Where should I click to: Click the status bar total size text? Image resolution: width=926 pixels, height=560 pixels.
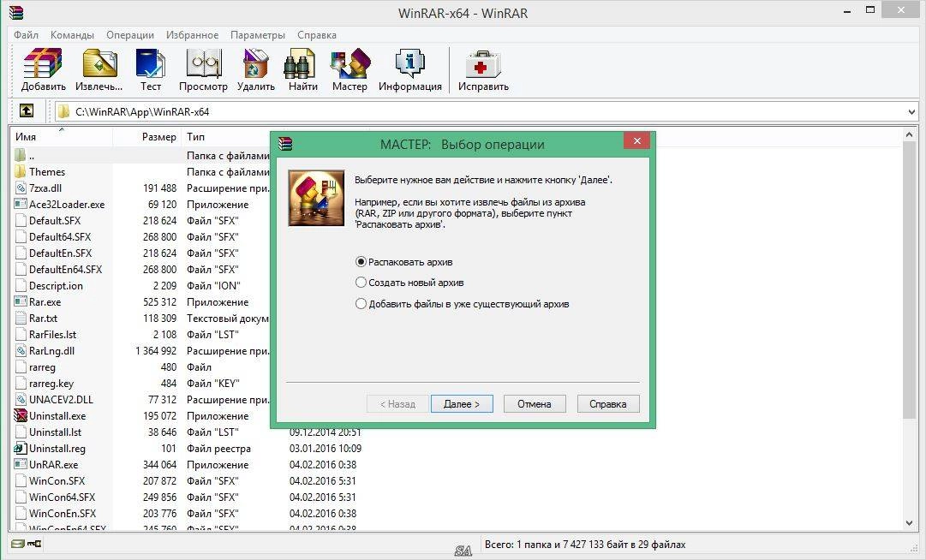coord(585,544)
